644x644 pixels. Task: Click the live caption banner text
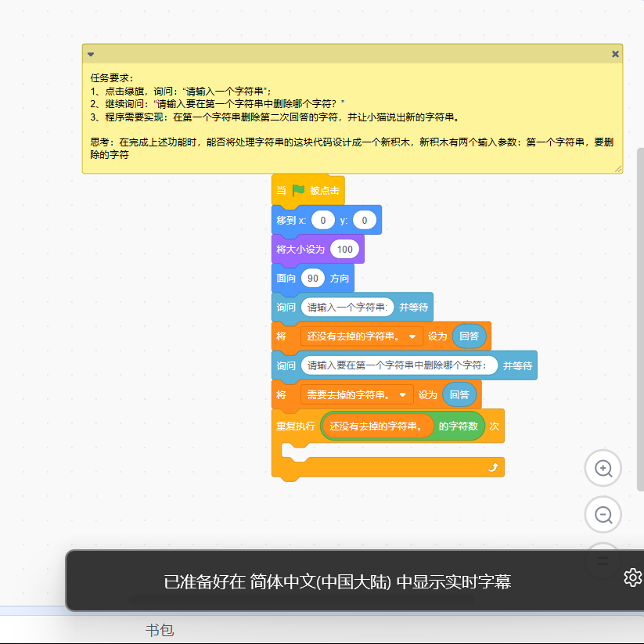point(337,581)
